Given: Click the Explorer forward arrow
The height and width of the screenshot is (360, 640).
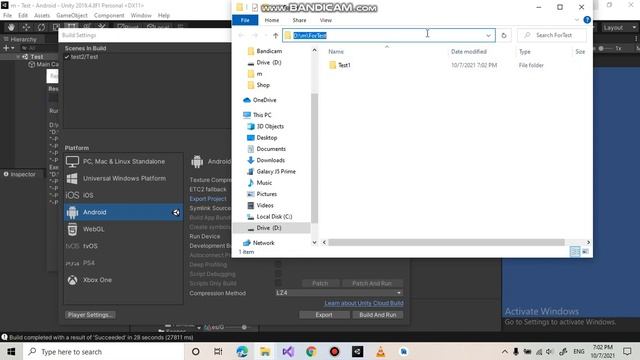Looking at the screenshot, I should [254, 36].
